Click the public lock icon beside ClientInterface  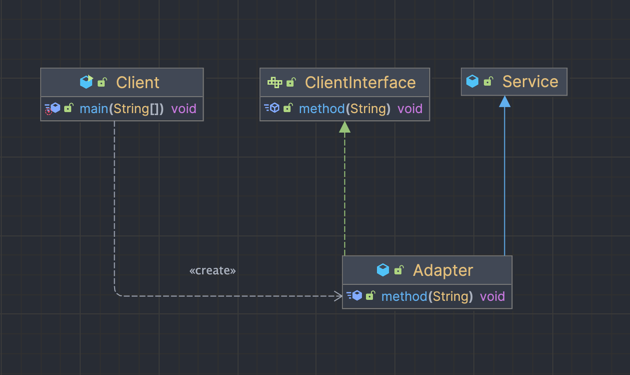coord(291,82)
